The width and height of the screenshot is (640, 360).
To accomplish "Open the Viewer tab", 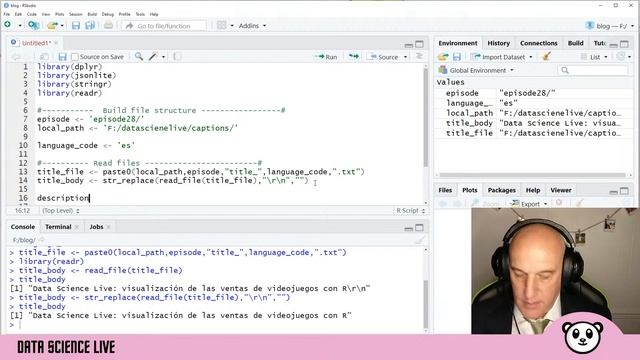I will pyautogui.click(x=560, y=190).
